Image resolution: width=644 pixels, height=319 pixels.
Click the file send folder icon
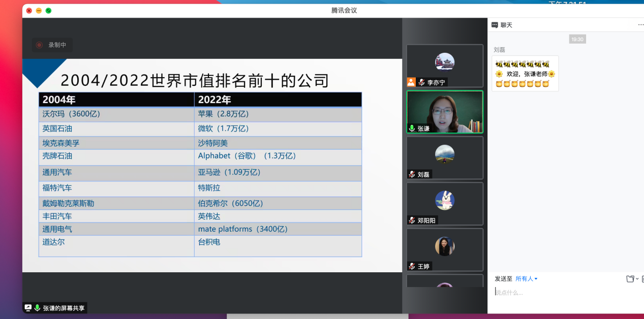pyautogui.click(x=630, y=278)
